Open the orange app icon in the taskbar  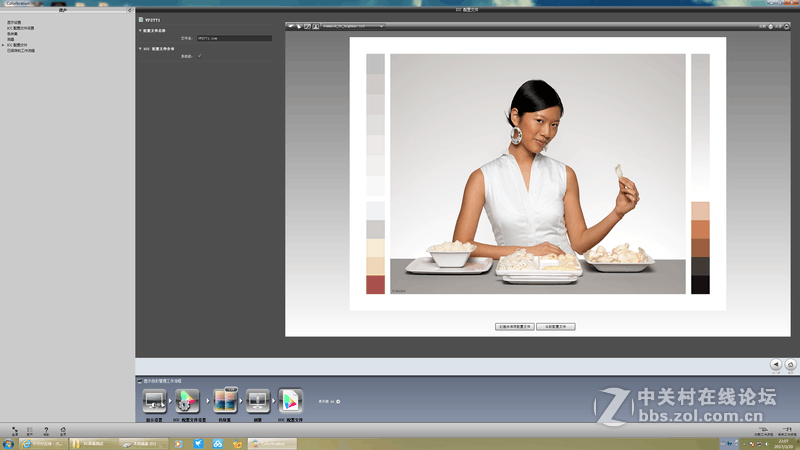tap(238, 444)
